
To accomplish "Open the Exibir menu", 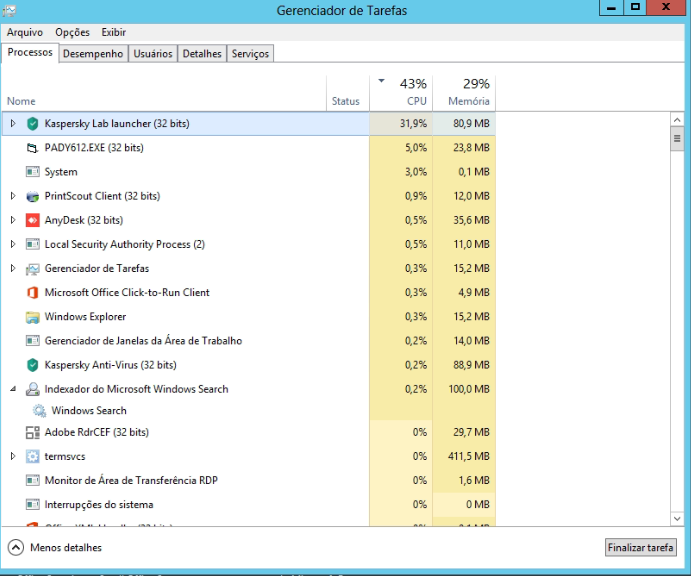I will tap(114, 32).
